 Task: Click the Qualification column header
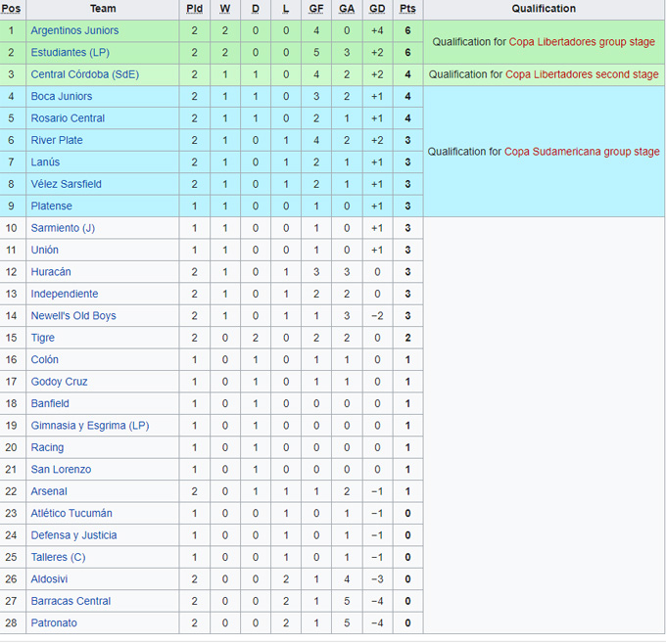click(544, 9)
